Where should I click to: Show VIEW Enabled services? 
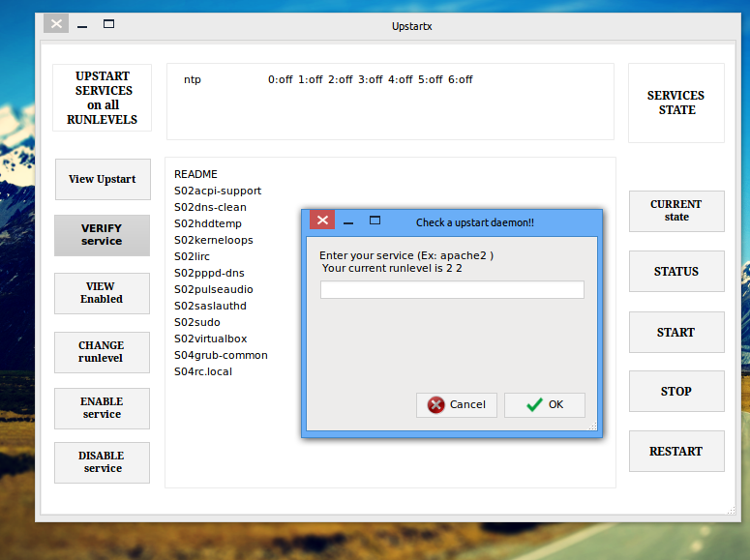click(102, 293)
